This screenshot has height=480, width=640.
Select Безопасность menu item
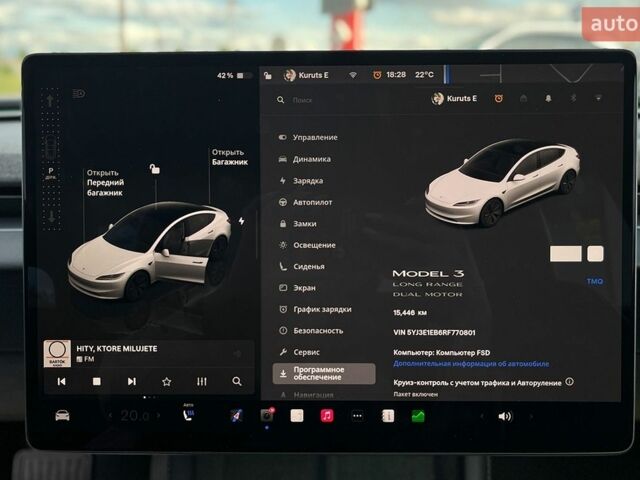311,331
